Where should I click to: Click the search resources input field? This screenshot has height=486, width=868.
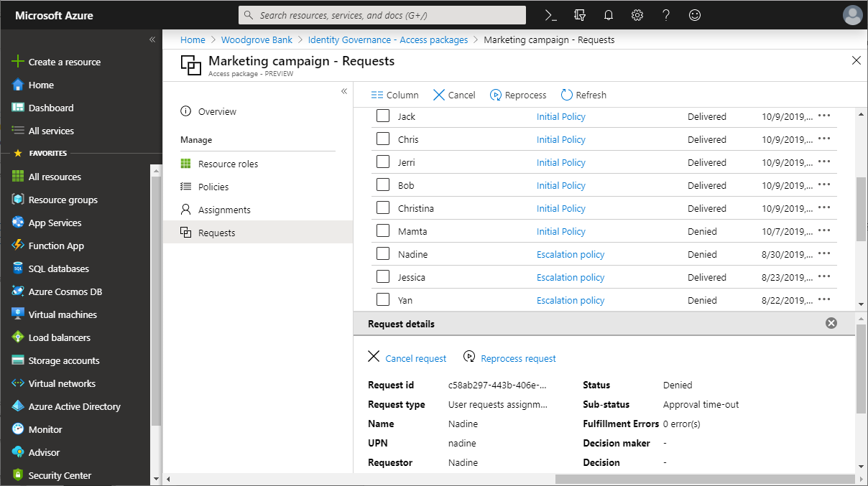[381, 14]
